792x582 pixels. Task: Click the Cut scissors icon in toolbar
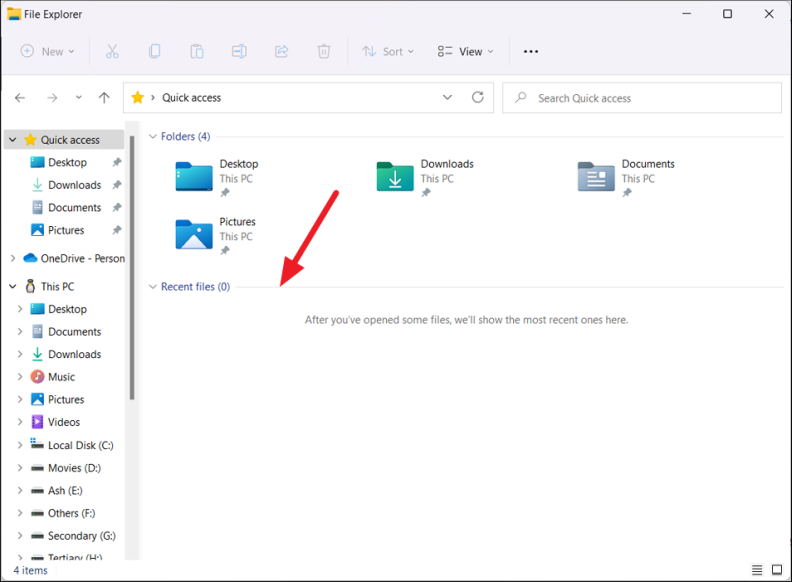coord(112,51)
